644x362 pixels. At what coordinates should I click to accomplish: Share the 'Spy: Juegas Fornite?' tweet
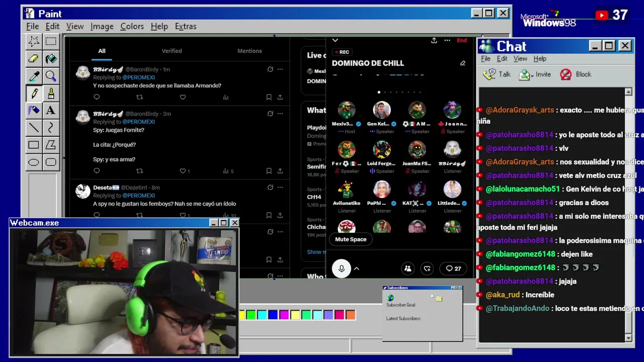[x=280, y=171]
